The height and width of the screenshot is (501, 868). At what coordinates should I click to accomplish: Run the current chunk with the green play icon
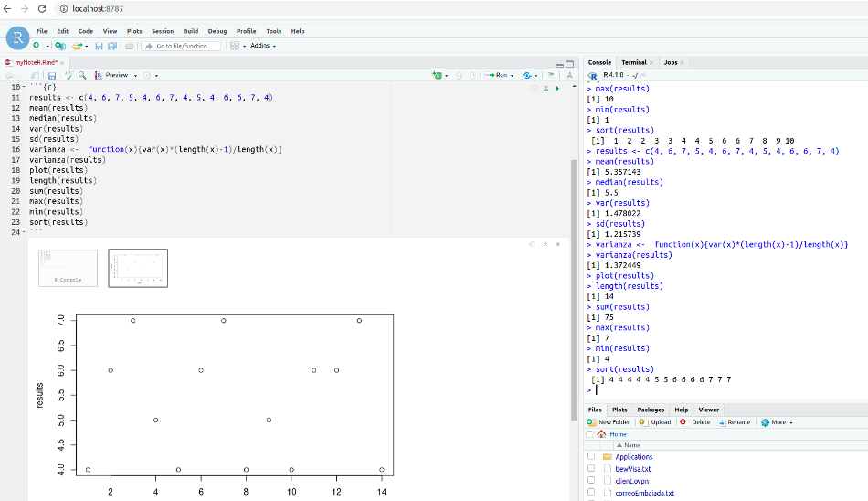(556, 89)
